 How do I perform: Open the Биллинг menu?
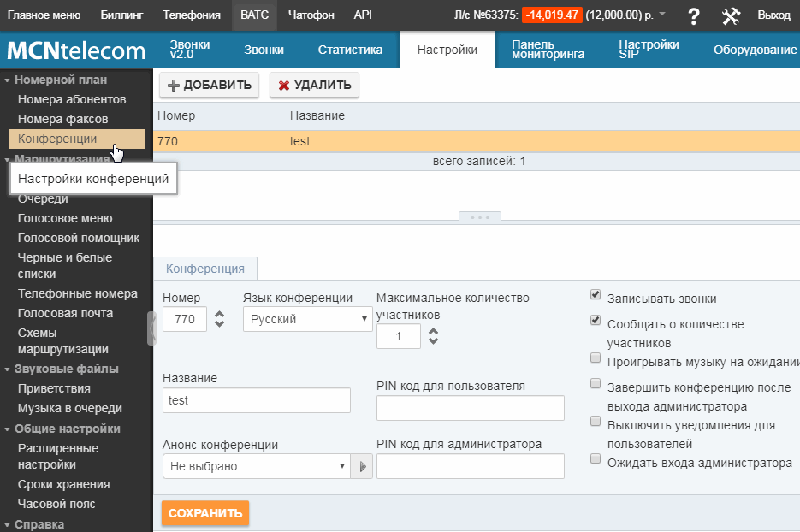(x=121, y=15)
